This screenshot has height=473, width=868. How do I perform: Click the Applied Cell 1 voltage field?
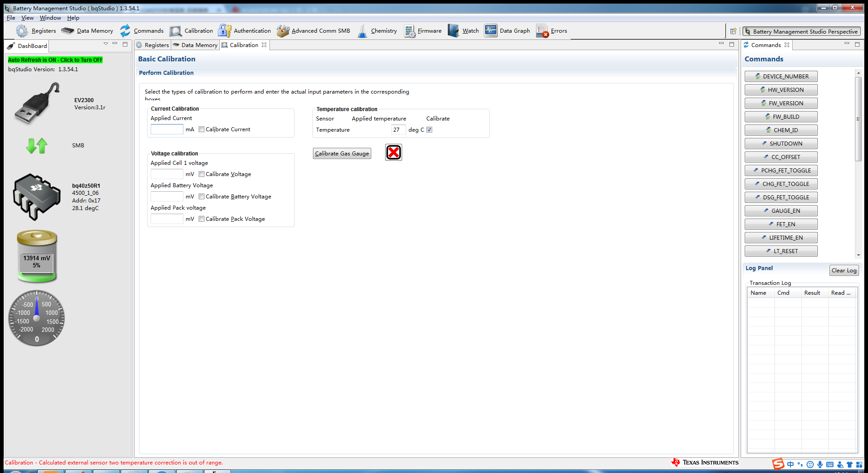click(x=167, y=174)
